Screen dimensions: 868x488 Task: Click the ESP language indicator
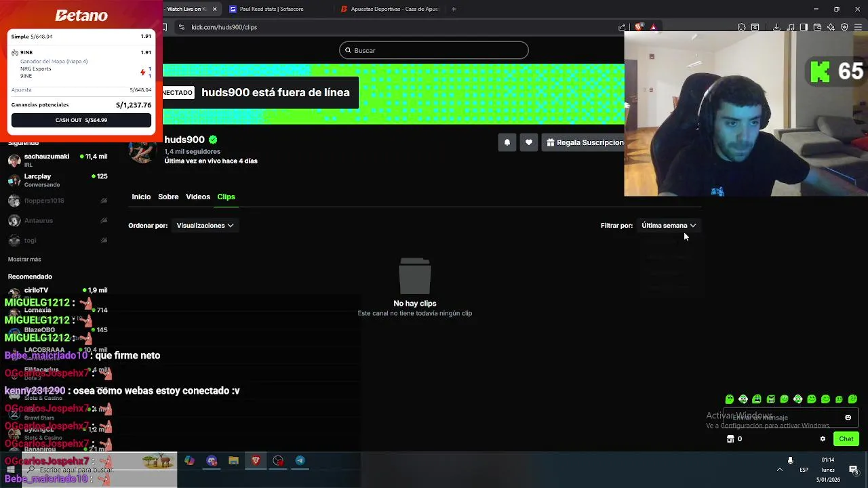click(804, 470)
